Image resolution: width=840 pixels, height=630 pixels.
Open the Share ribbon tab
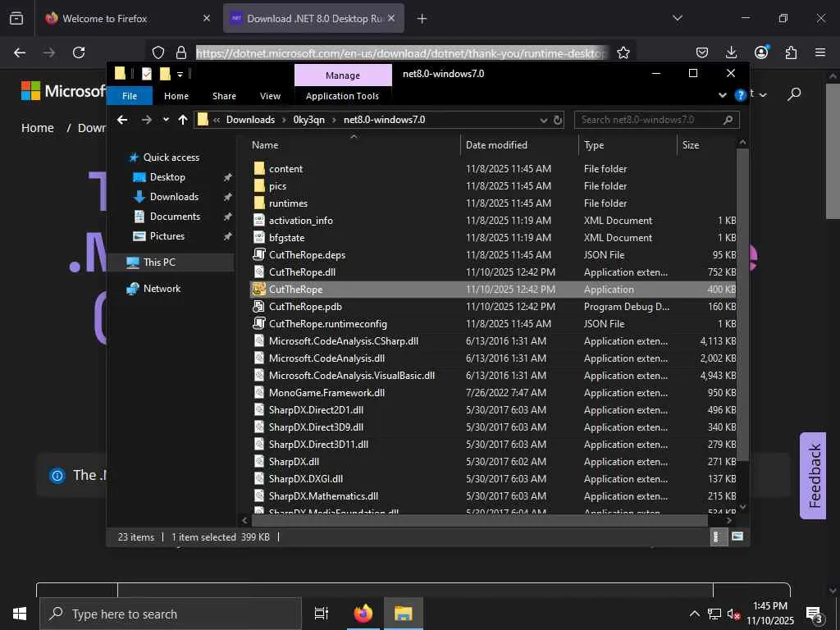(x=224, y=97)
